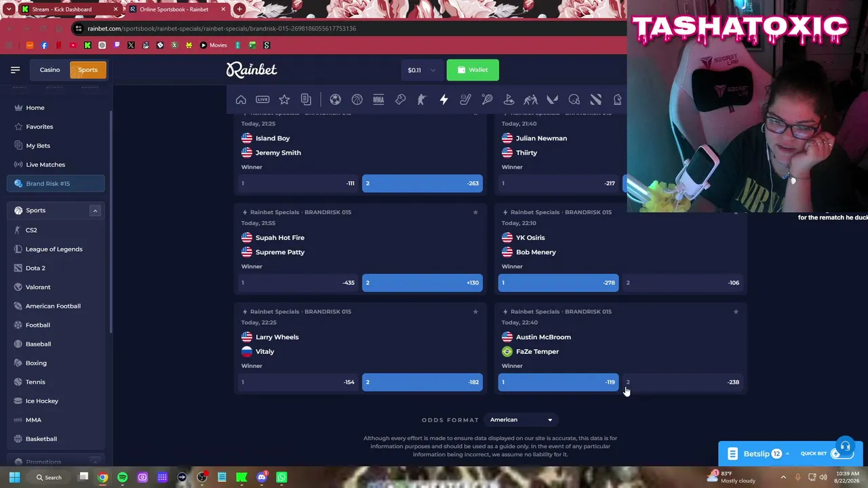Open the hamburger sidebar menu
868x488 pixels.
pos(15,70)
